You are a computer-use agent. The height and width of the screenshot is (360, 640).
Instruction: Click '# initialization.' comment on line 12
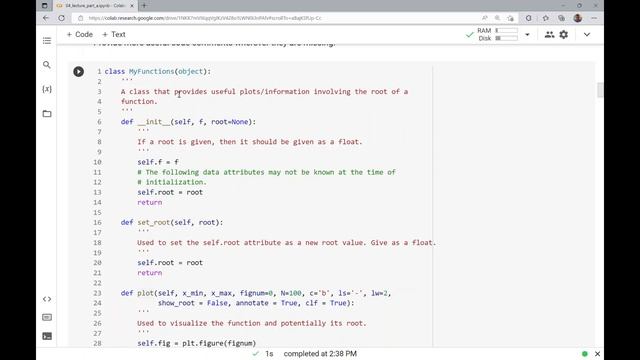(172, 182)
